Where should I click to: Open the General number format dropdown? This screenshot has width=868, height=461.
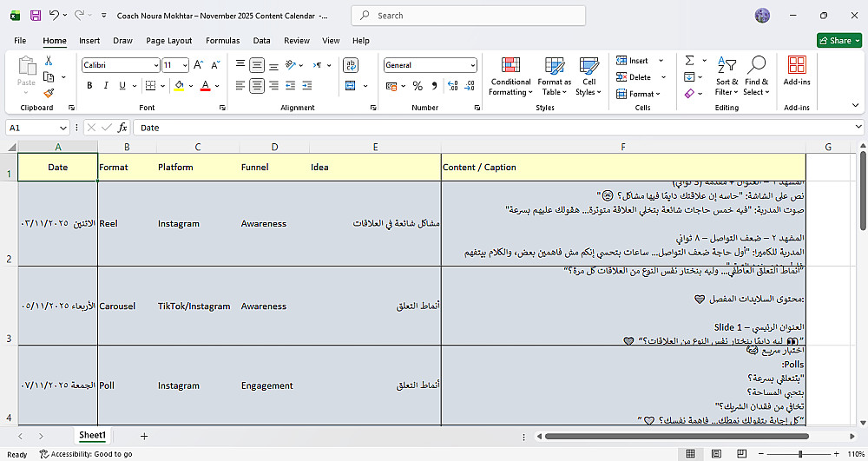coord(473,65)
